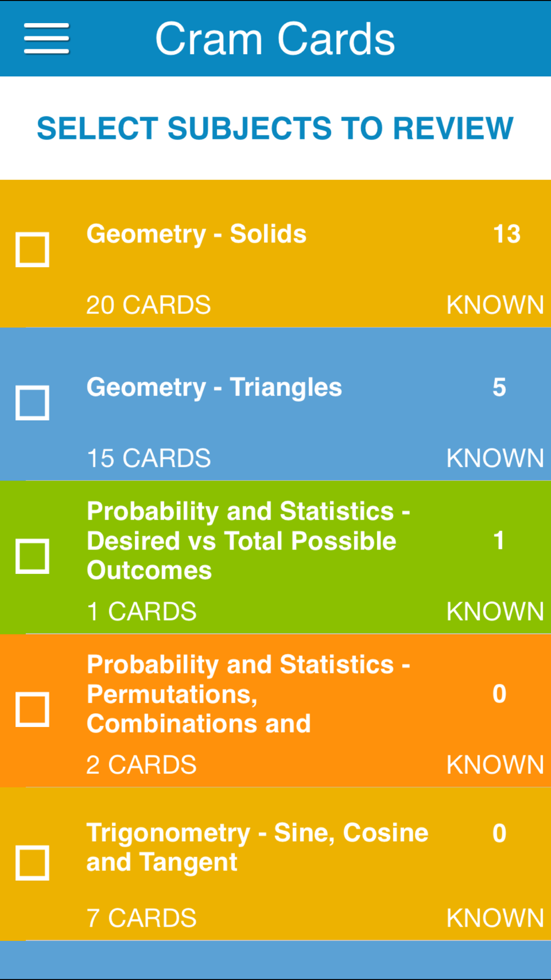Click the 20 CARDS label
Viewport: 551px width, 980px height.
click(x=148, y=305)
